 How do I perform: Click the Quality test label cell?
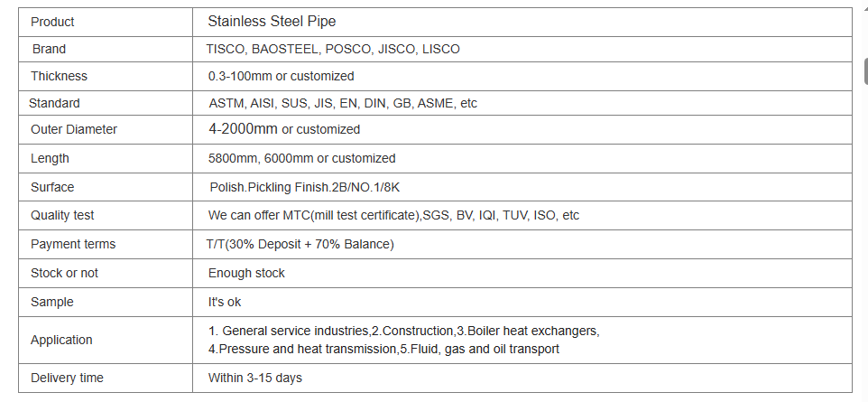click(62, 216)
